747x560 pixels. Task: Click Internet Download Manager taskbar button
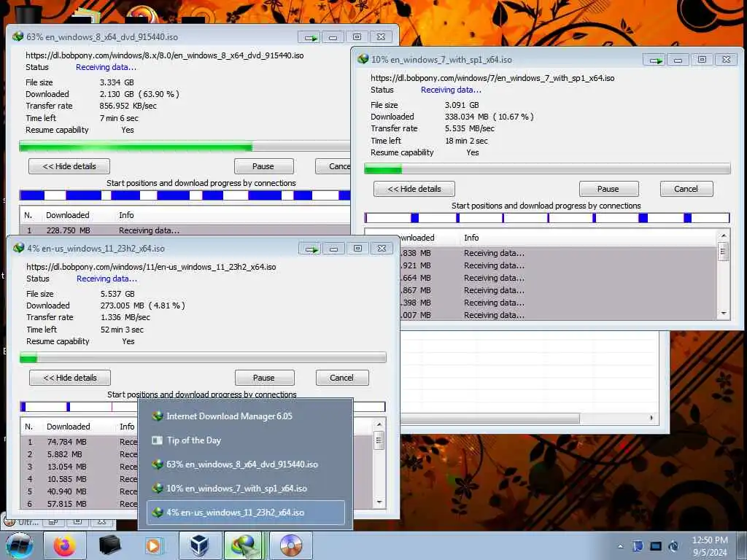click(x=245, y=545)
